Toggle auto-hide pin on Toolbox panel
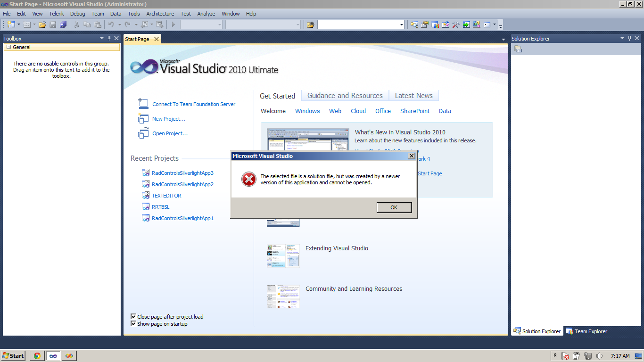Viewport: 644px width, 362px height. click(109, 38)
